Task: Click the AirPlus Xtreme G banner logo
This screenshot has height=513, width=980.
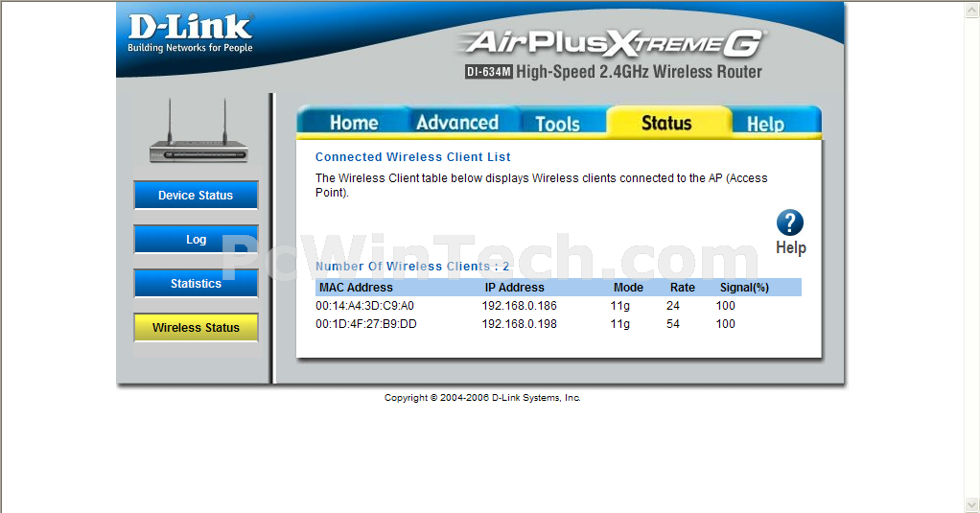Action: click(613, 43)
